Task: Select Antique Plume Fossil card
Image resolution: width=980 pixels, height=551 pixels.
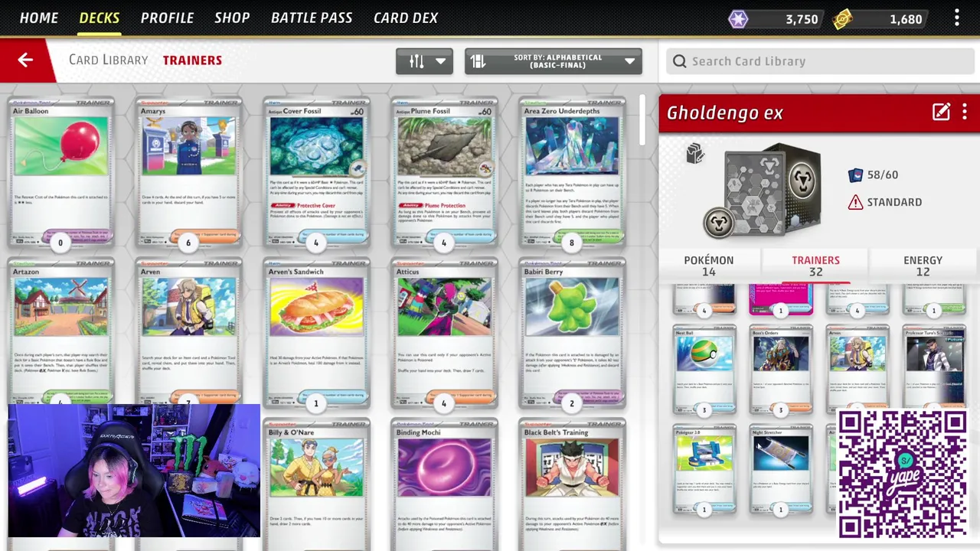Action: tap(444, 172)
